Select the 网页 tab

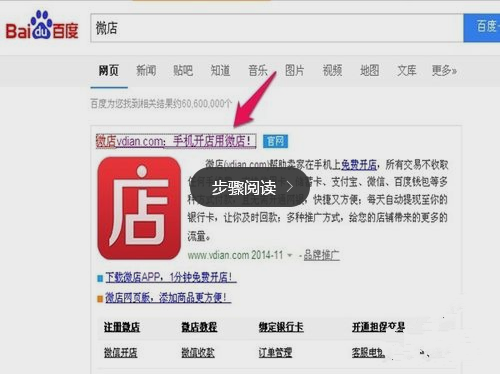109,71
